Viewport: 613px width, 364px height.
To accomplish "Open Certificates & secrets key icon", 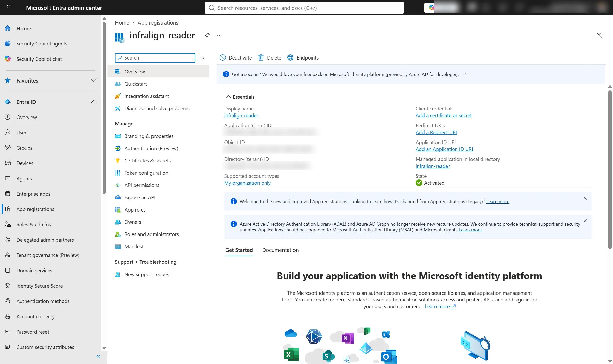I will pos(118,161).
